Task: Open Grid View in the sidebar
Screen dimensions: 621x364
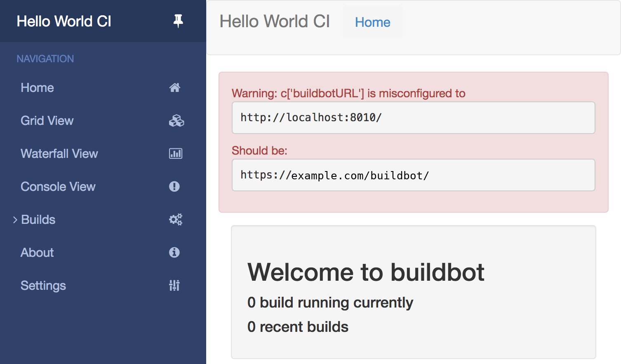Action: click(x=47, y=121)
